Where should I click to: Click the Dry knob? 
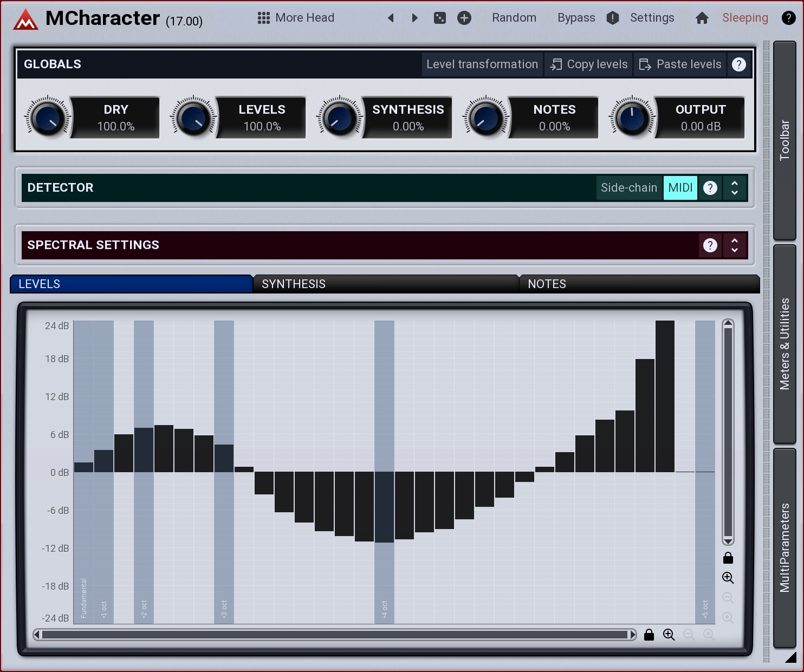pos(47,118)
